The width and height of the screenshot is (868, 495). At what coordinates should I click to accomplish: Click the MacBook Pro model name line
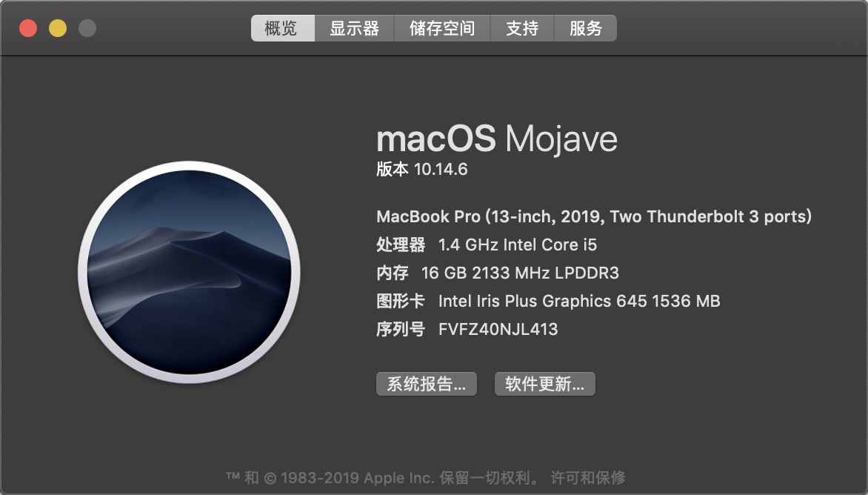click(594, 216)
